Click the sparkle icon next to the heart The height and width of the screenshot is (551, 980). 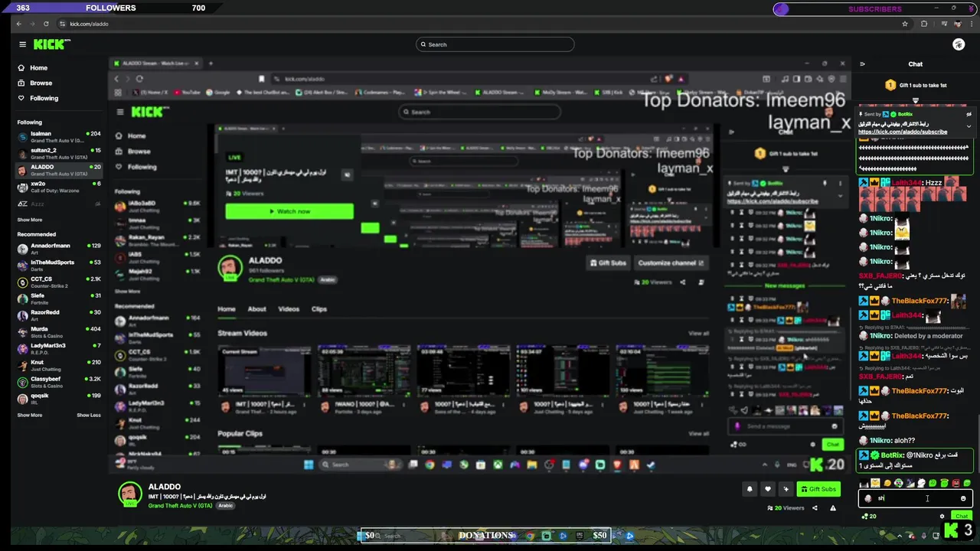tap(786, 489)
